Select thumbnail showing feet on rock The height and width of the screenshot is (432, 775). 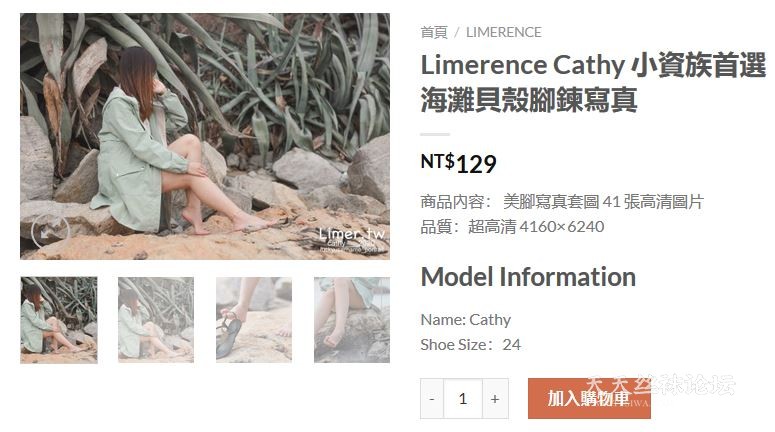(x=351, y=320)
